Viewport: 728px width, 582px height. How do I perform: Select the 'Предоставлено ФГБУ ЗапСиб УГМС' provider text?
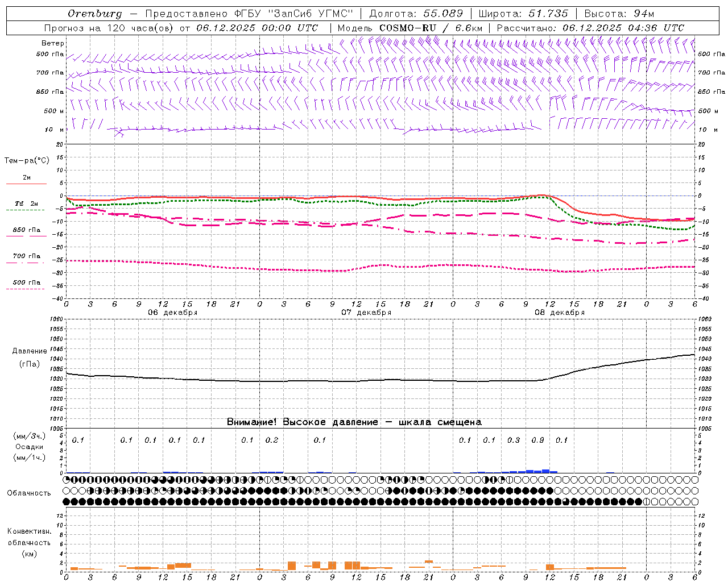coord(249,14)
